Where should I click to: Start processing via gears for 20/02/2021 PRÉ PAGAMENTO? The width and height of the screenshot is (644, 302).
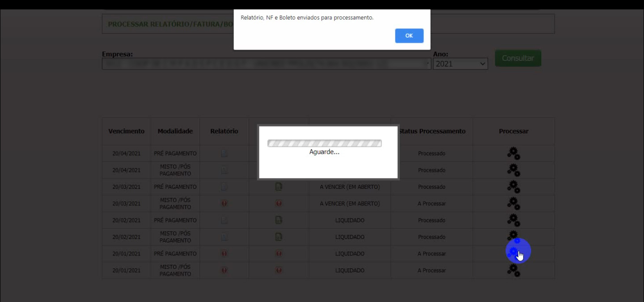point(513,220)
